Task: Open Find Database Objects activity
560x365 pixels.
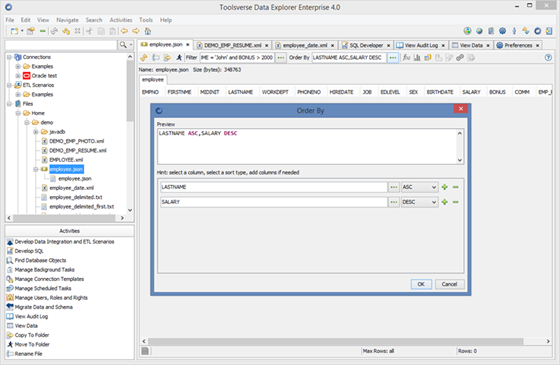Action: pos(40,260)
